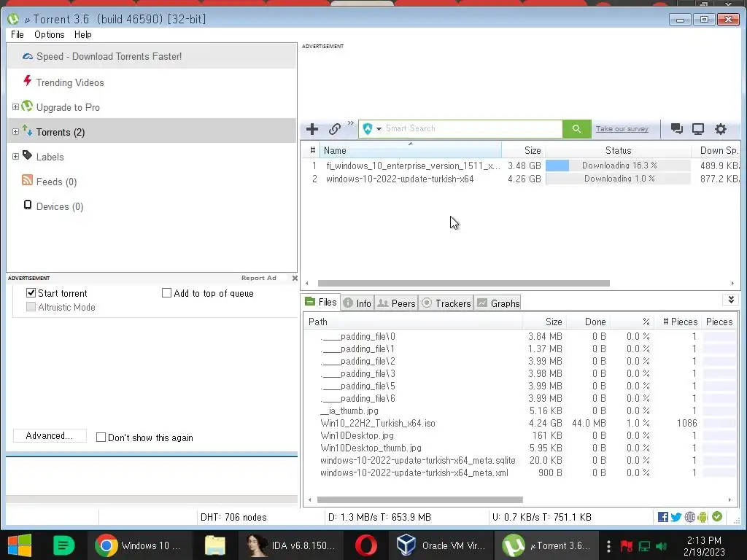Open the search provider shield dropdown
The height and width of the screenshot is (560, 747).
371,128
